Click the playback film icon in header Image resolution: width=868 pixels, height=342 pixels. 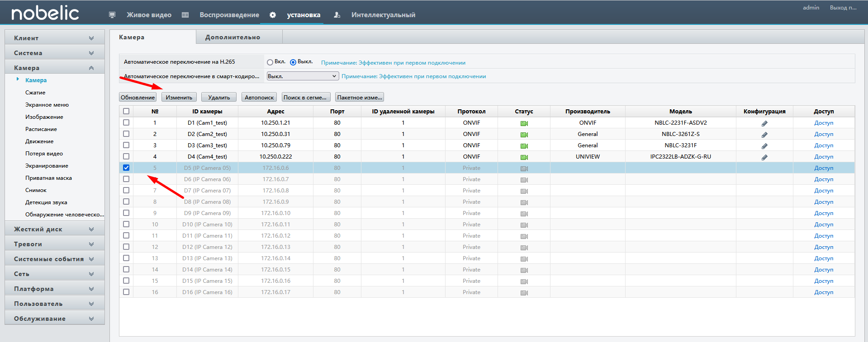(x=185, y=15)
